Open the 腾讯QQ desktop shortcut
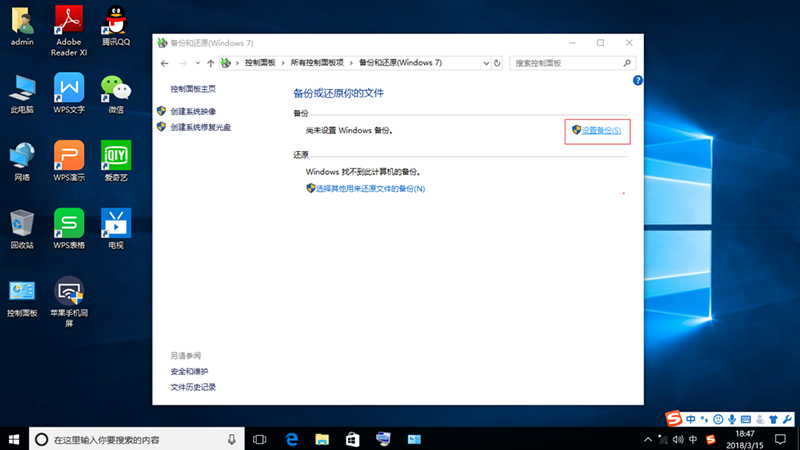 (116, 27)
